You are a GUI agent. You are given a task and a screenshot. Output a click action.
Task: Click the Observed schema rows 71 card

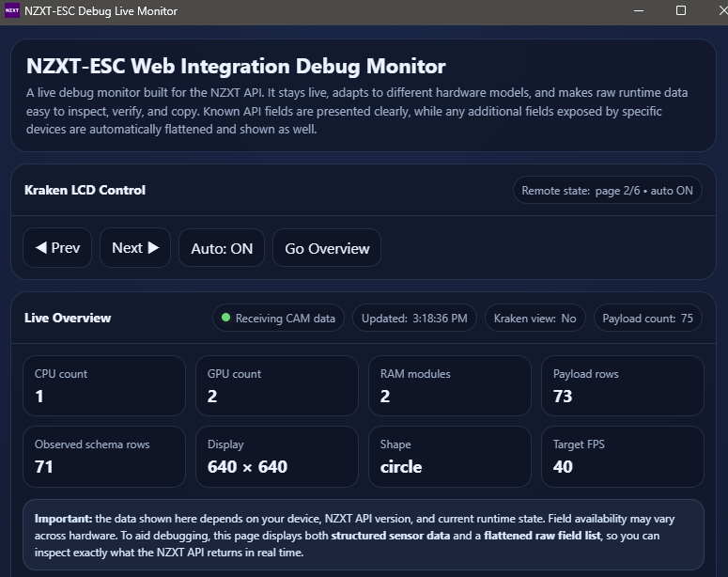104,457
